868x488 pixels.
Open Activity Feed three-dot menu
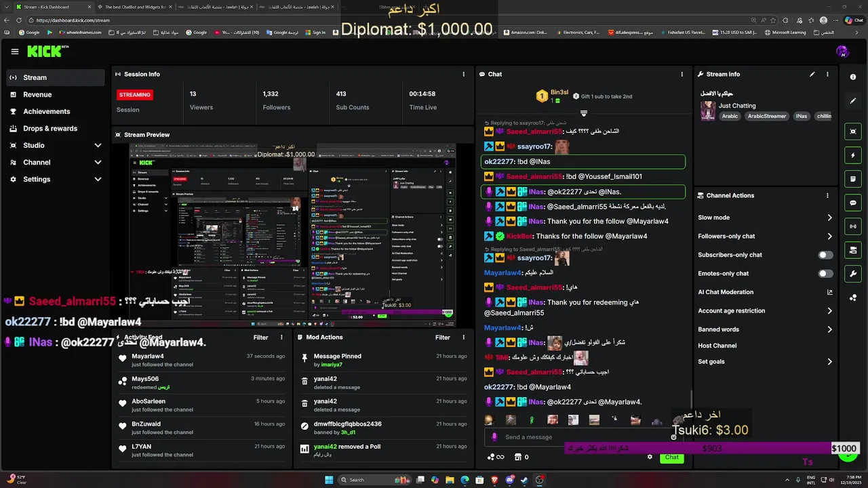click(281, 338)
